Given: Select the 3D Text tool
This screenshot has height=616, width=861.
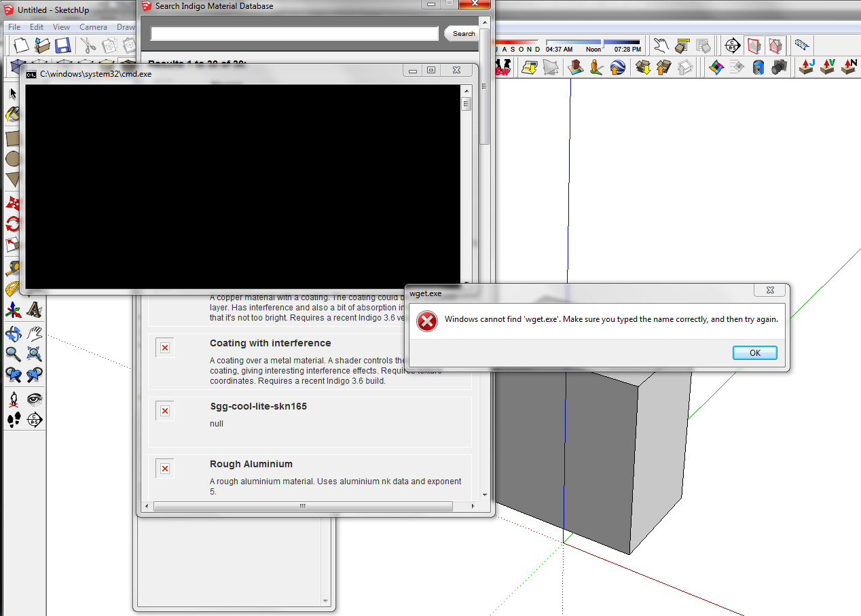Looking at the screenshot, I should (x=35, y=310).
